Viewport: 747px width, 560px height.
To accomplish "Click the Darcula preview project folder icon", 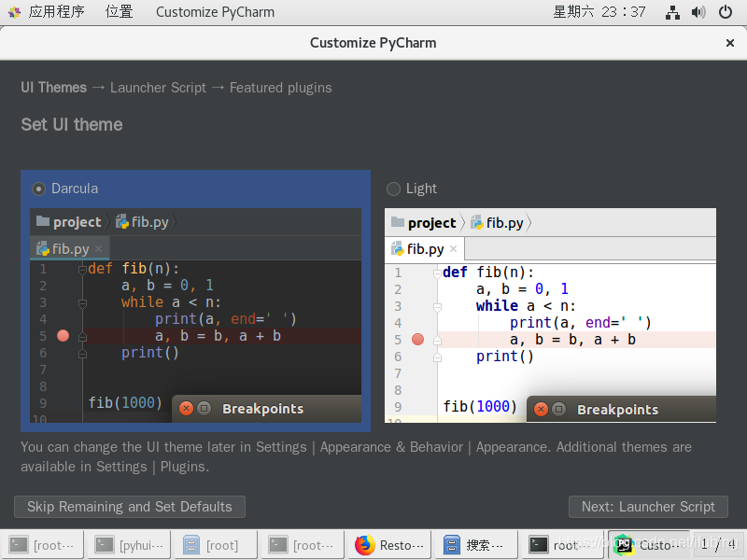I will pyautogui.click(x=43, y=221).
